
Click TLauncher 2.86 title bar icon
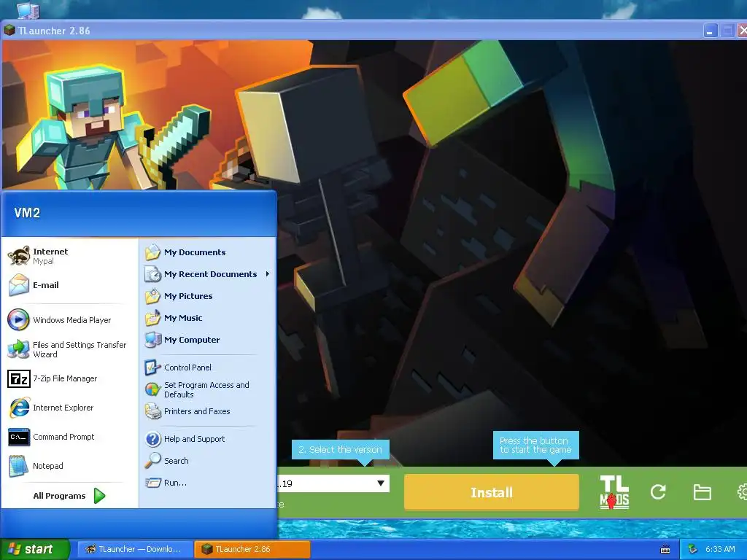(9, 31)
